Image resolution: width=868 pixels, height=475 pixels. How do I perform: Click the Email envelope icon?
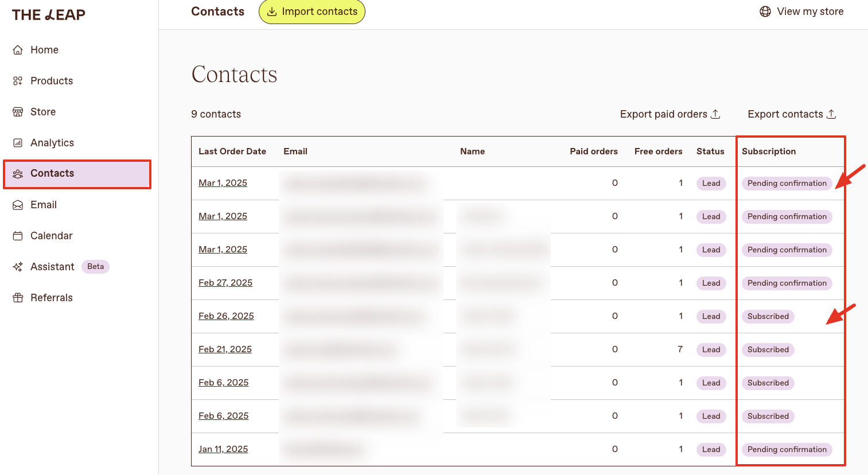(x=18, y=205)
